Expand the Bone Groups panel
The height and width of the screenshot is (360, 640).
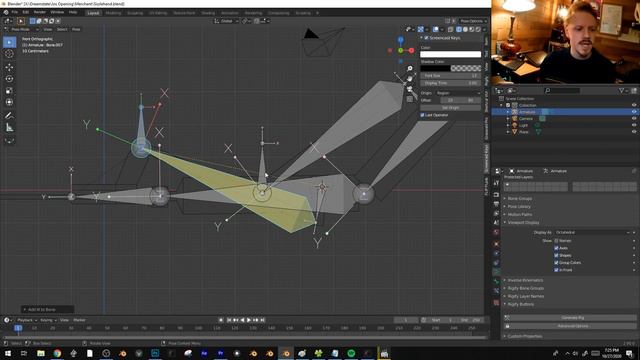tap(520, 199)
